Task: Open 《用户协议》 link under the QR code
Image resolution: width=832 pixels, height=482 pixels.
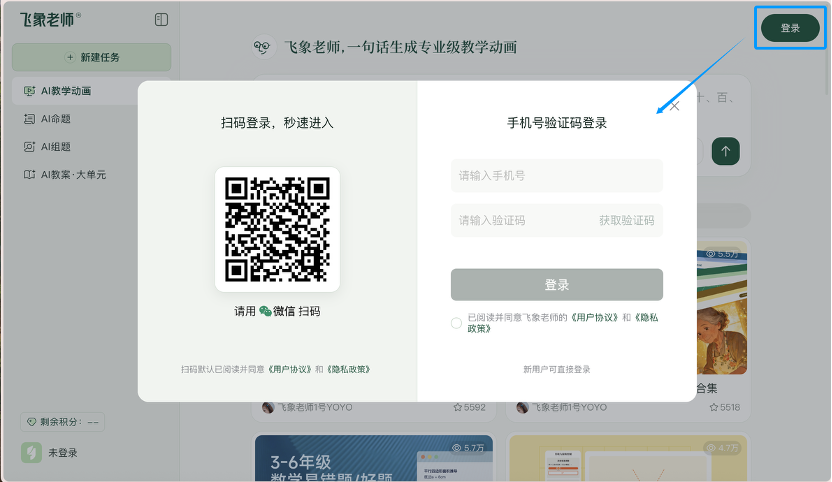Action: point(289,369)
